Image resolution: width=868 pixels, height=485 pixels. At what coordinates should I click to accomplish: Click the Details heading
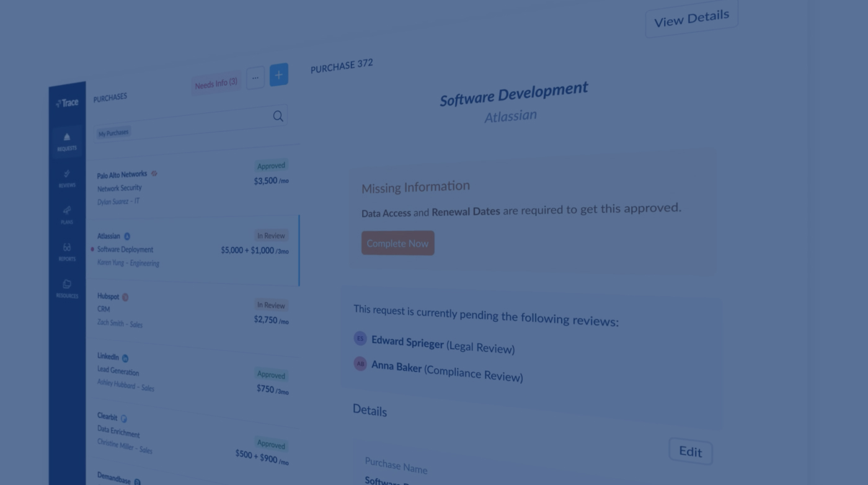click(x=370, y=410)
